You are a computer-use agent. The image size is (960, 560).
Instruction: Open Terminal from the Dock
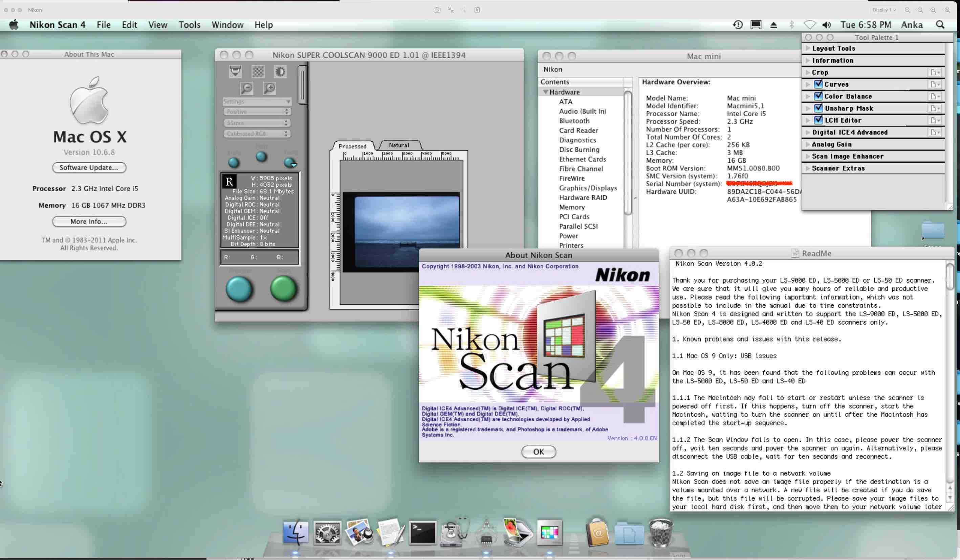pos(422,533)
